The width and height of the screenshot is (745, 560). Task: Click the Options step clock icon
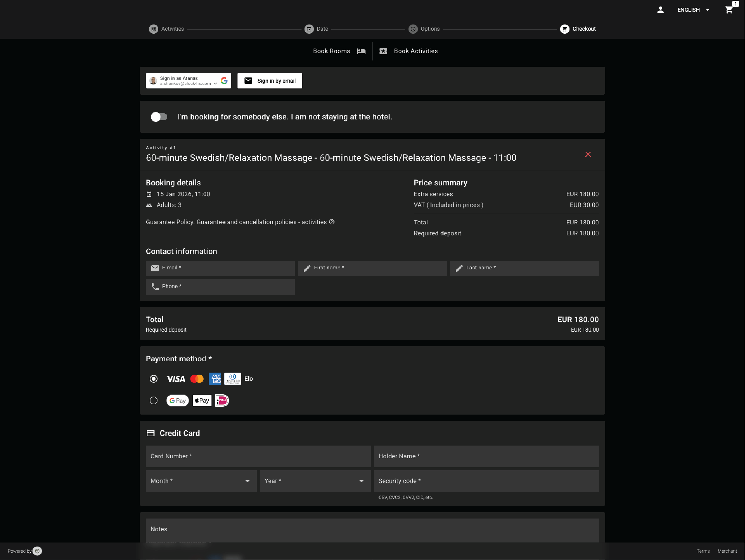tap(413, 29)
